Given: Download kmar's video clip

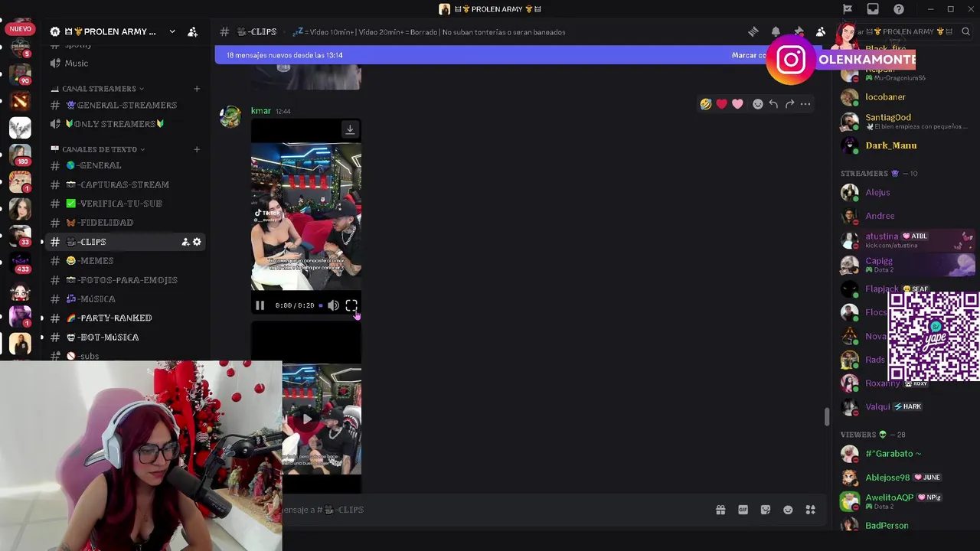Looking at the screenshot, I should tap(350, 129).
